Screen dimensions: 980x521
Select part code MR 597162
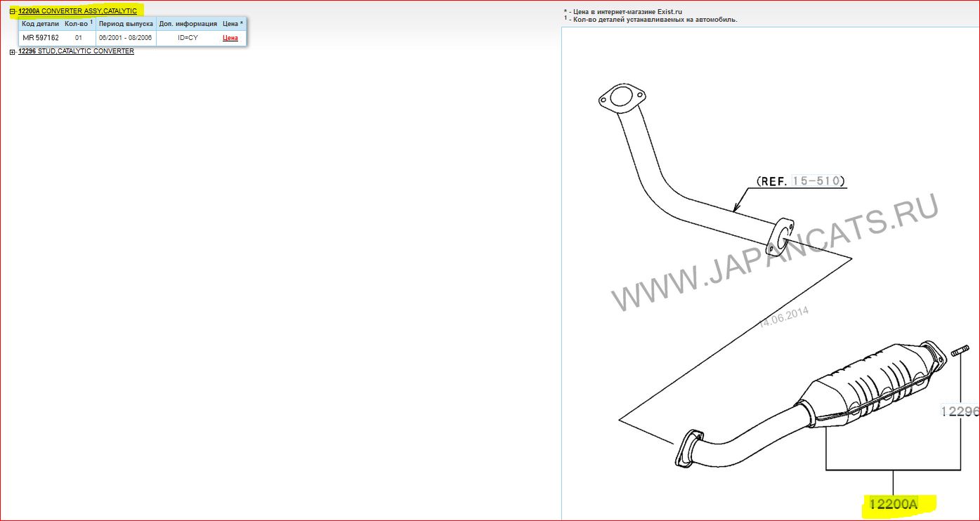[x=41, y=38]
